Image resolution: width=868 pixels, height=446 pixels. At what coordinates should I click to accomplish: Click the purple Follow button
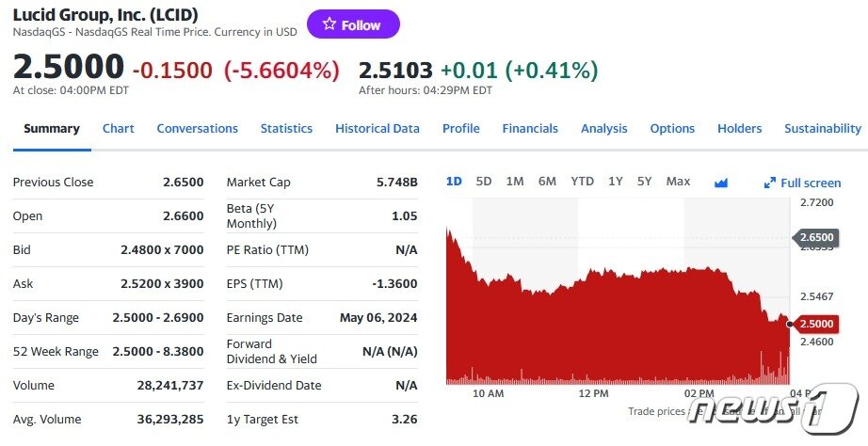click(353, 24)
